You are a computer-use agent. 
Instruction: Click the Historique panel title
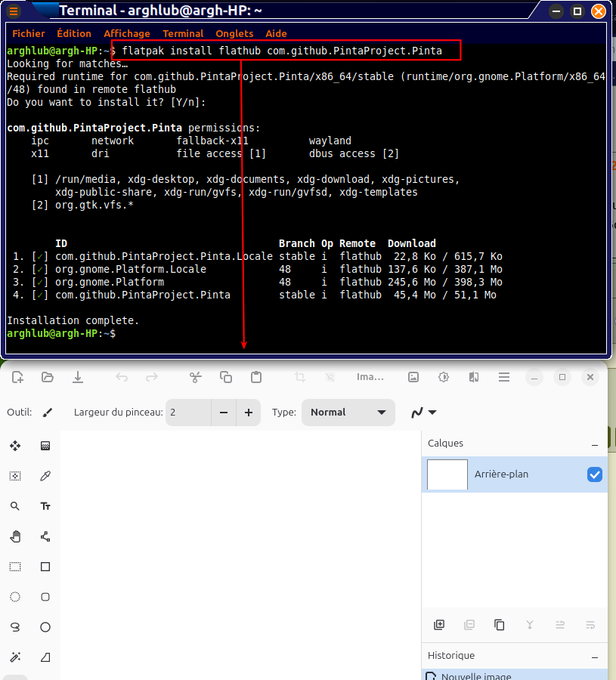click(x=451, y=655)
